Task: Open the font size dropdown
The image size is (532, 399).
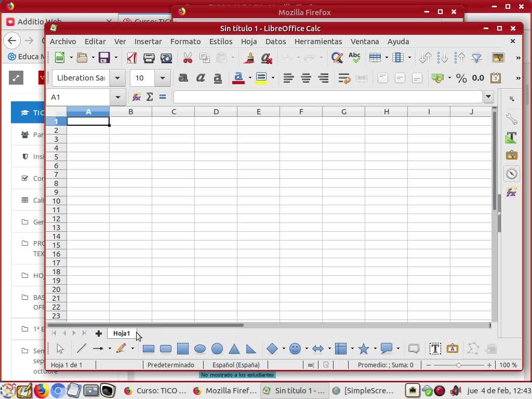Action: (162, 78)
